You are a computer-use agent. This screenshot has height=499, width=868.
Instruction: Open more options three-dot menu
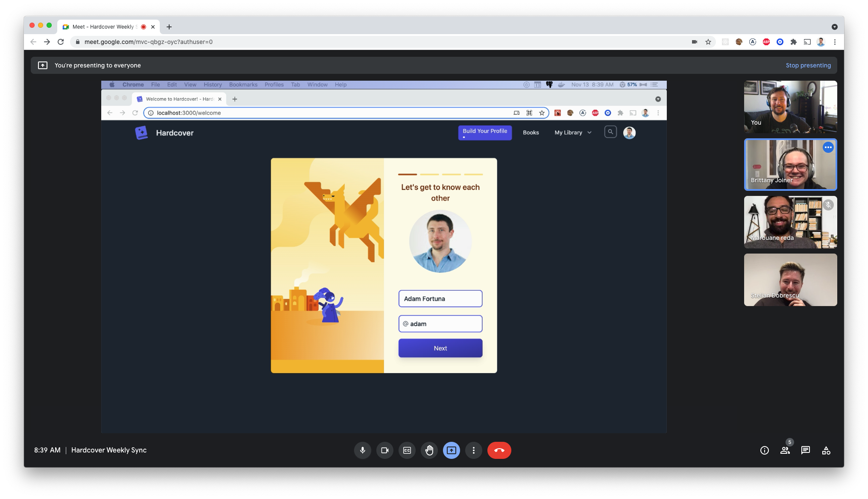(x=474, y=450)
